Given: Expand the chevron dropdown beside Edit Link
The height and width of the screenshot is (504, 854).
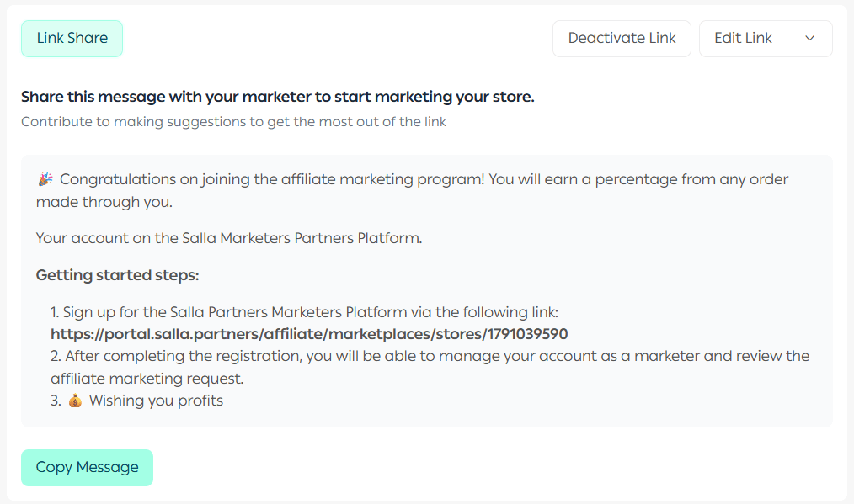Looking at the screenshot, I should pyautogui.click(x=809, y=39).
